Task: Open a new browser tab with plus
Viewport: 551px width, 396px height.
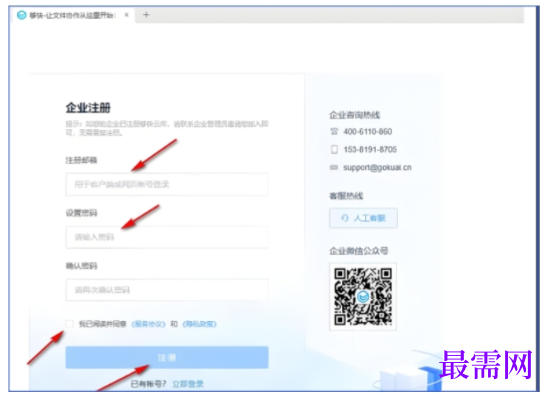Action: click(146, 15)
